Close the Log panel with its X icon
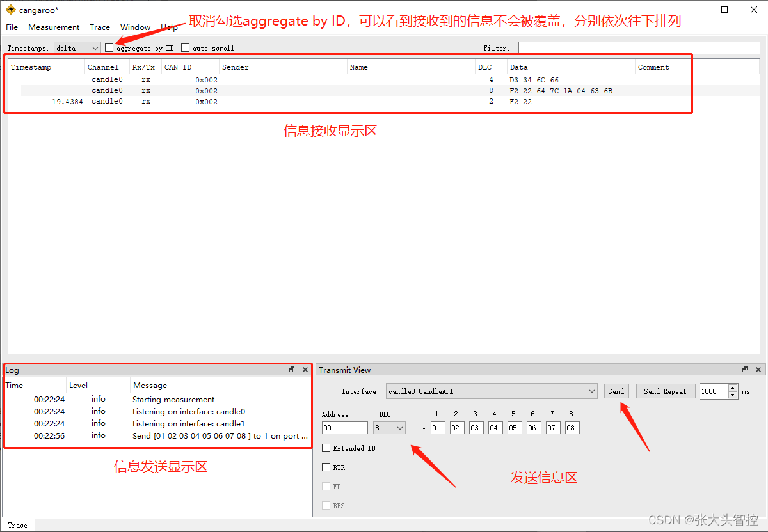The width and height of the screenshot is (768, 532). [x=305, y=370]
